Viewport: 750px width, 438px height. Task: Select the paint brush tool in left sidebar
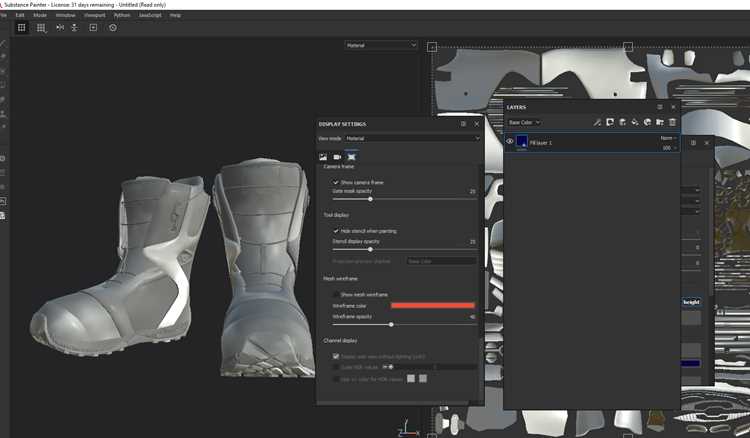point(3,43)
